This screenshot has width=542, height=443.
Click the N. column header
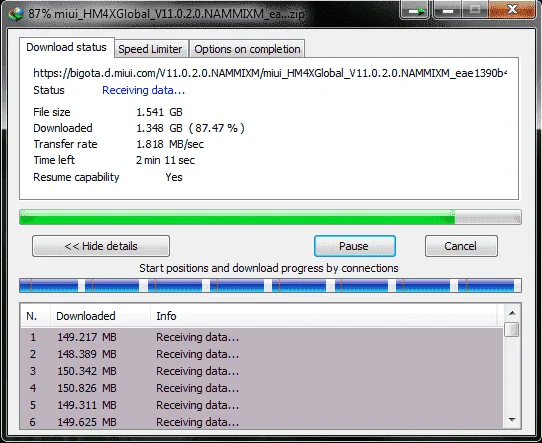(35, 316)
